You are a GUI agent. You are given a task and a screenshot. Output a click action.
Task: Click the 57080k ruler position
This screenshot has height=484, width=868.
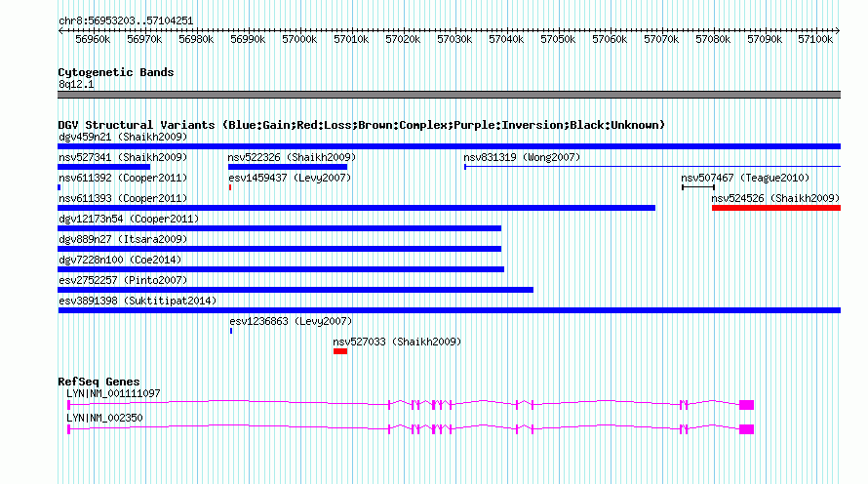click(713, 39)
